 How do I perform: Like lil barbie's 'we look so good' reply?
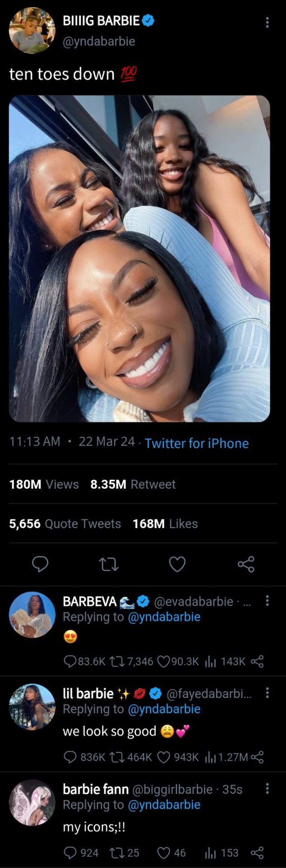[x=163, y=757]
